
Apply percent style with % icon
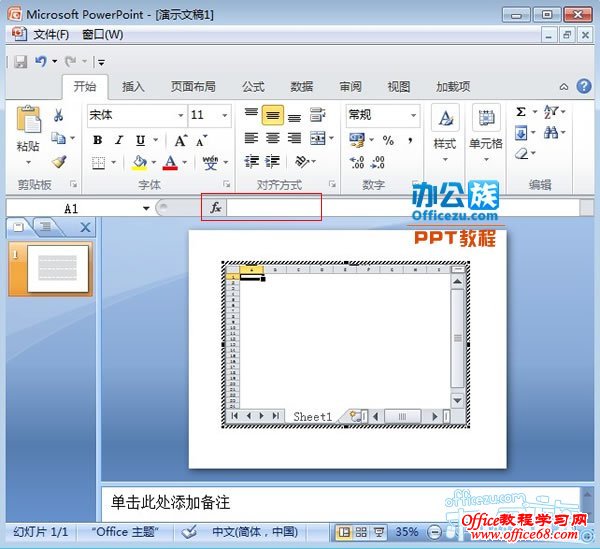(388, 141)
